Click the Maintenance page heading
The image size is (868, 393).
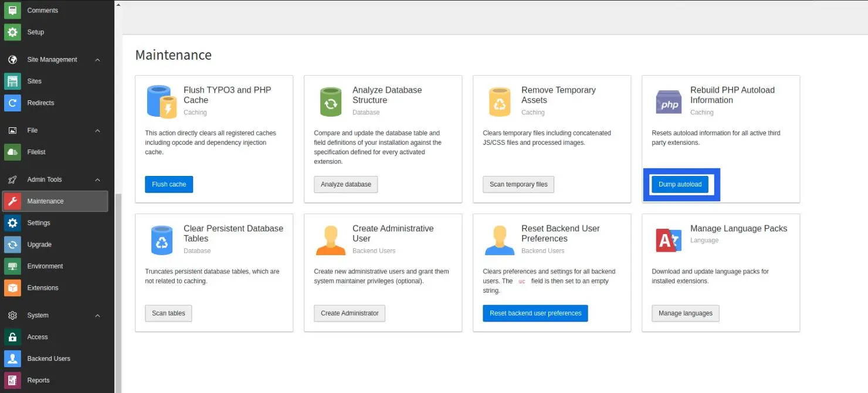coord(174,55)
